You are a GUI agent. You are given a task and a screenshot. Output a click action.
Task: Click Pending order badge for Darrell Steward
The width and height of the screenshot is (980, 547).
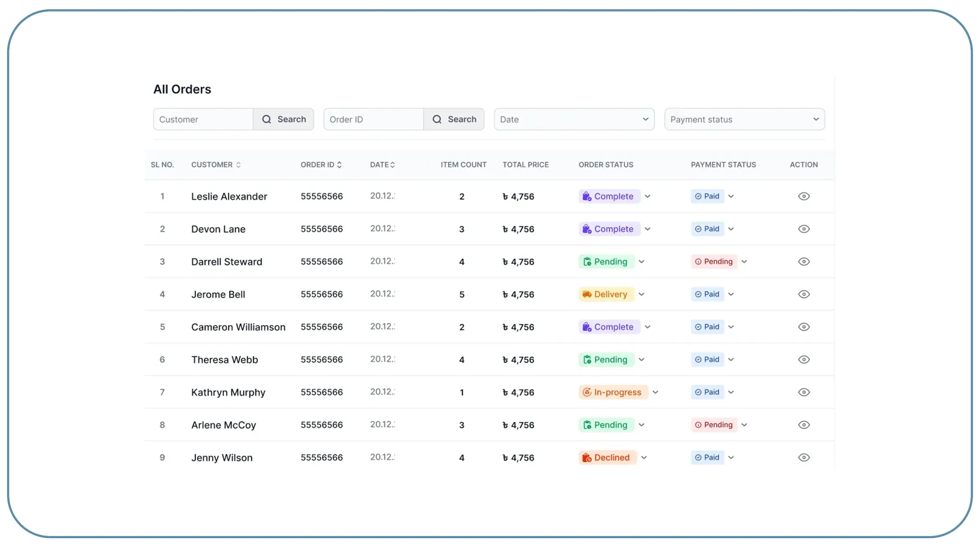[x=606, y=262]
